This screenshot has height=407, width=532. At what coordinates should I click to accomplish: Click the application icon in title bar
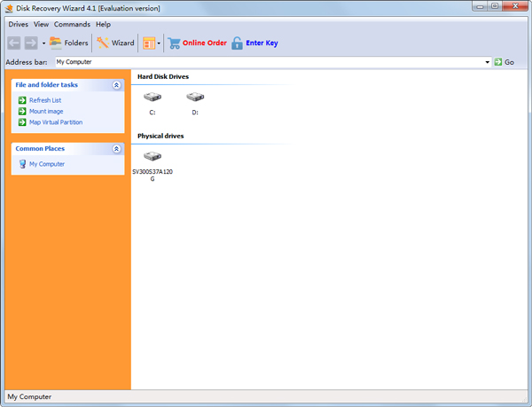pos(9,8)
